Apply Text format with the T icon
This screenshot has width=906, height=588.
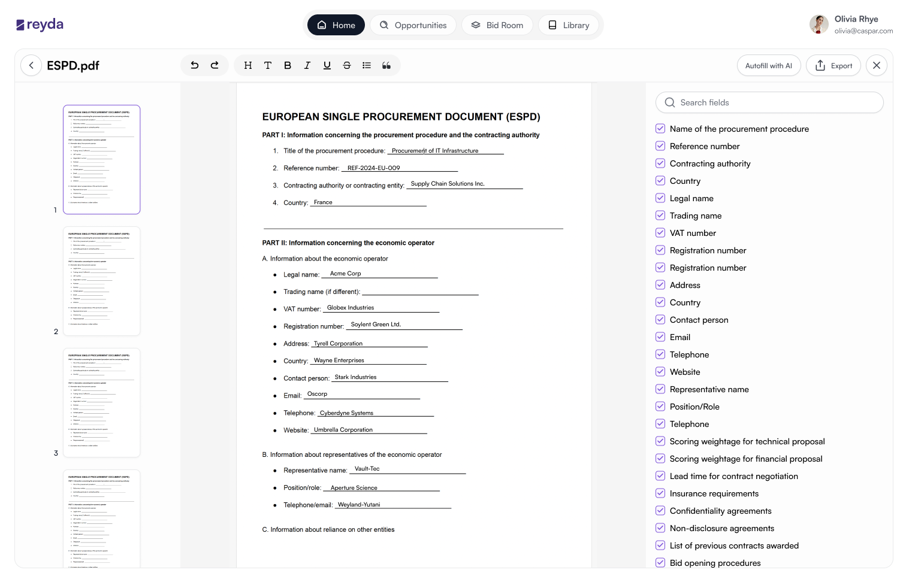268,65
